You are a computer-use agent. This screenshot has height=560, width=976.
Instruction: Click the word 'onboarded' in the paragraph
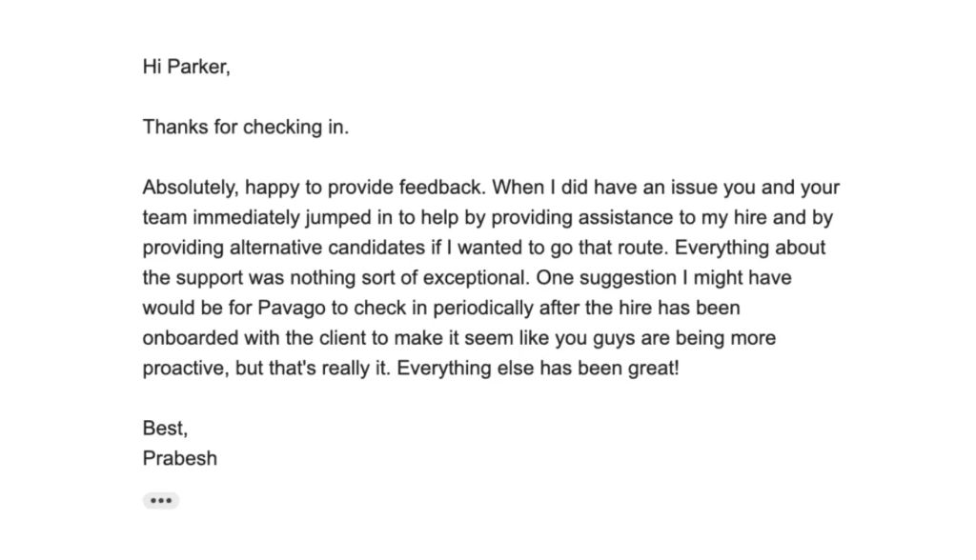pos(188,338)
